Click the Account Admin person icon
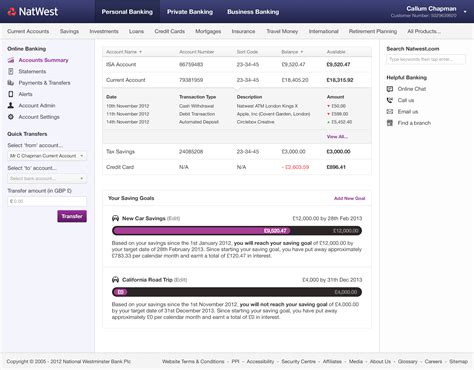The width and height of the screenshot is (474, 370). (x=11, y=105)
